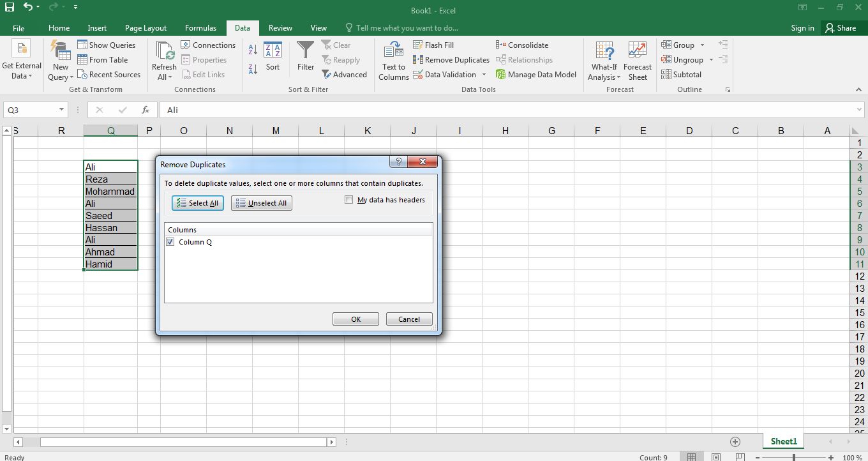The image size is (868, 461).
Task: Open Recent Sources
Action: click(109, 75)
